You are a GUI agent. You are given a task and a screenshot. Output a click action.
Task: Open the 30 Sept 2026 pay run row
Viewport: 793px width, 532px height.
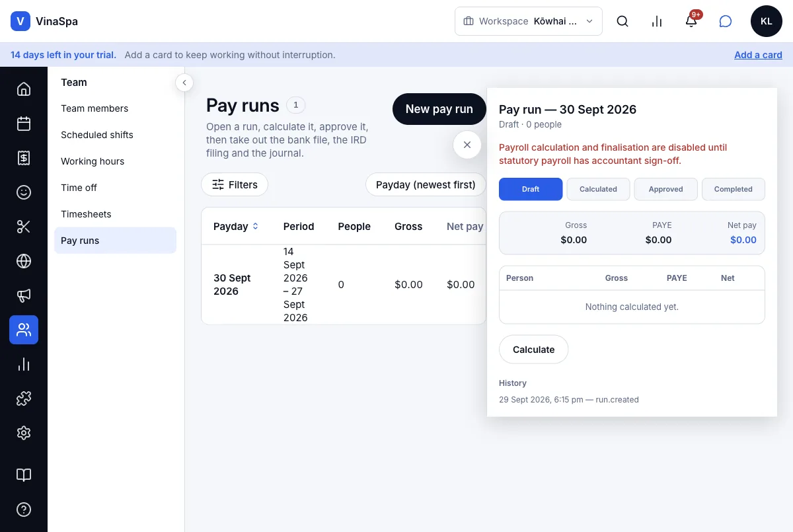click(x=344, y=285)
